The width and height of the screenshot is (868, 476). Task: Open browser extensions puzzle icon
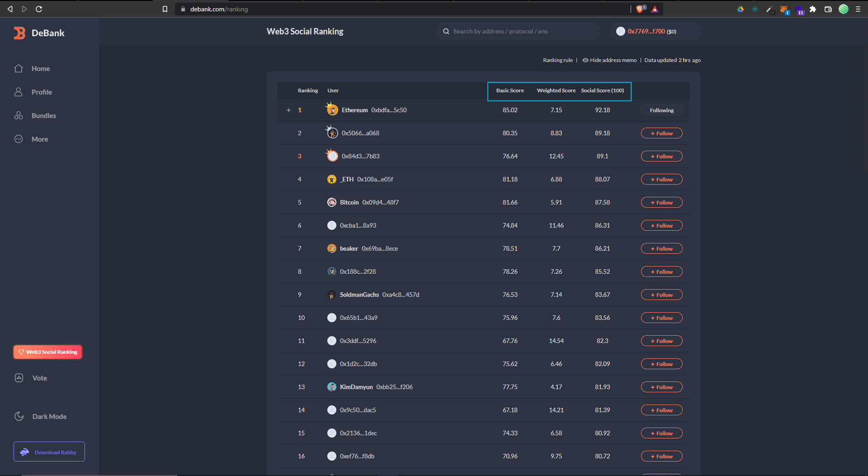(813, 9)
